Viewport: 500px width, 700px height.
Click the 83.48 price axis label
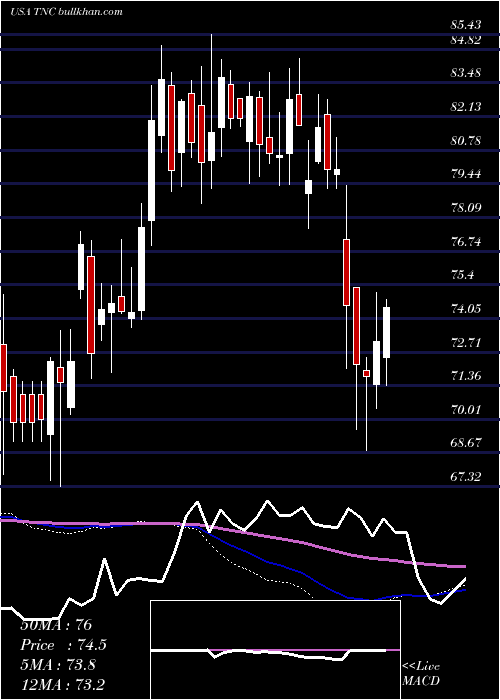(x=466, y=72)
